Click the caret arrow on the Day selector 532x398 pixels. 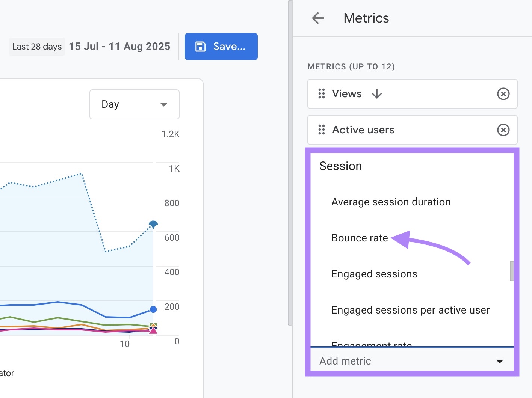pos(164,104)
